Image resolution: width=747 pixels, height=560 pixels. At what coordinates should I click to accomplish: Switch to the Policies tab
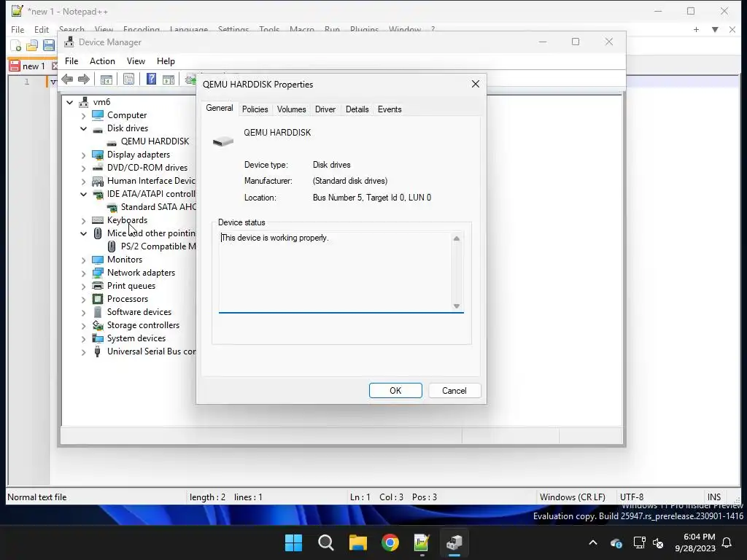coord(255,109)
